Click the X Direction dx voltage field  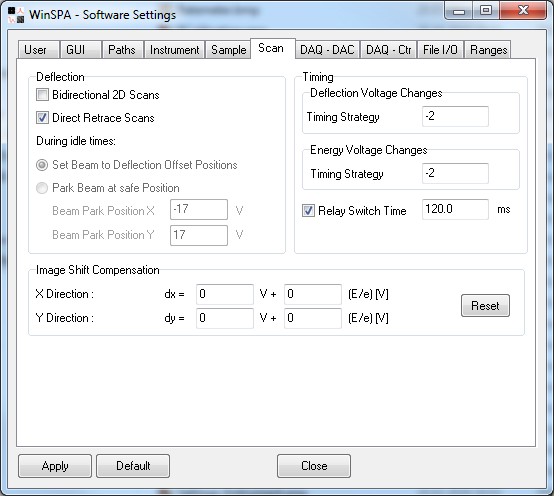pyautogui.click(x=225, y=294)
